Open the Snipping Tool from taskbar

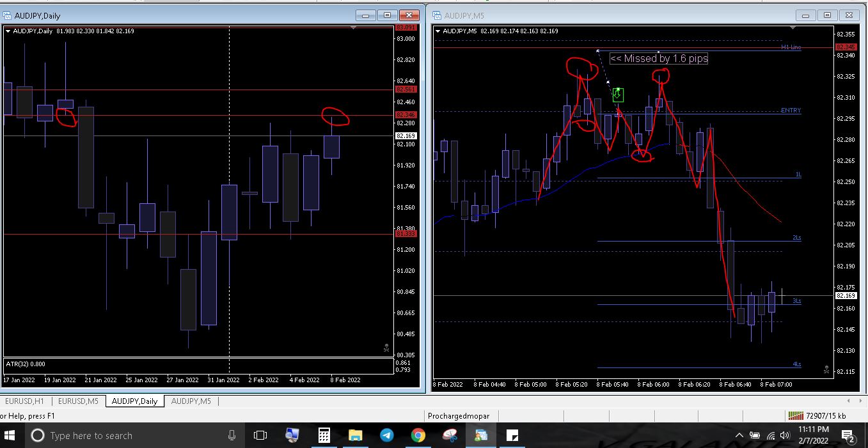[x=450, y=436]
